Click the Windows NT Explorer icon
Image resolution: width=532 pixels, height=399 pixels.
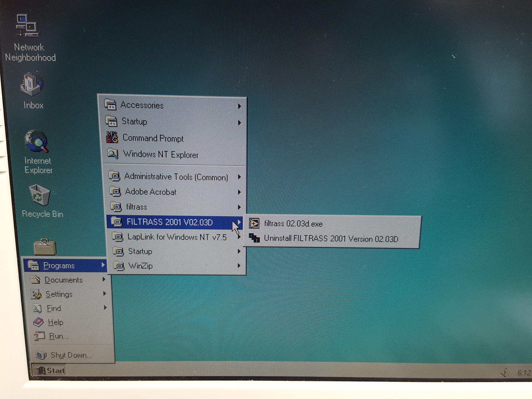tap(113, 154)
